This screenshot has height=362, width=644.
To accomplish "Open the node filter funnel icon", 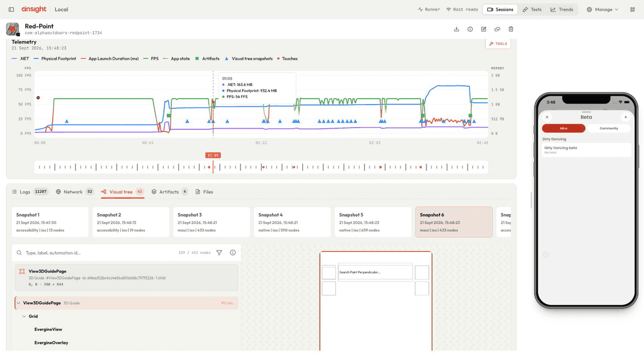I will coord(219,253).
